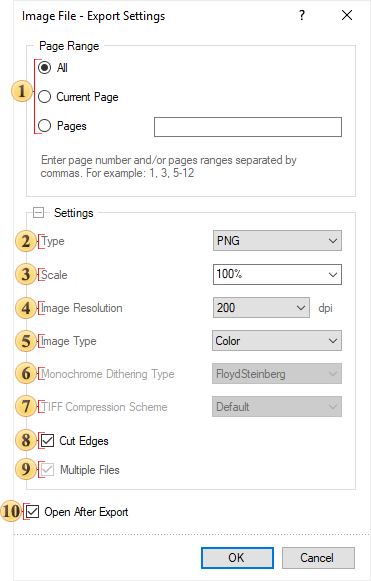Uncheck the Cut Edges checkbox

coord(47,441)
